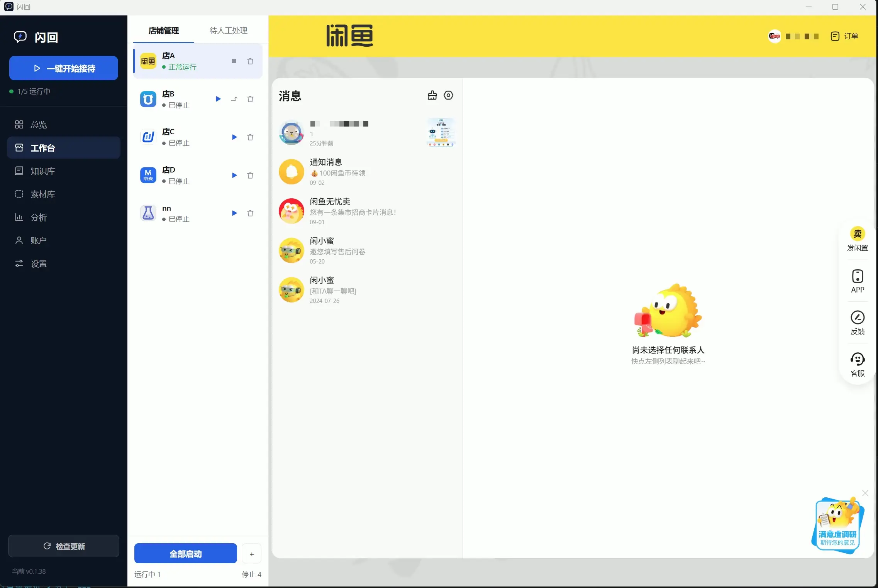878x588 pixels.
Task: Click the arrow icon next to 店B
Action: [x=234, y=99]
